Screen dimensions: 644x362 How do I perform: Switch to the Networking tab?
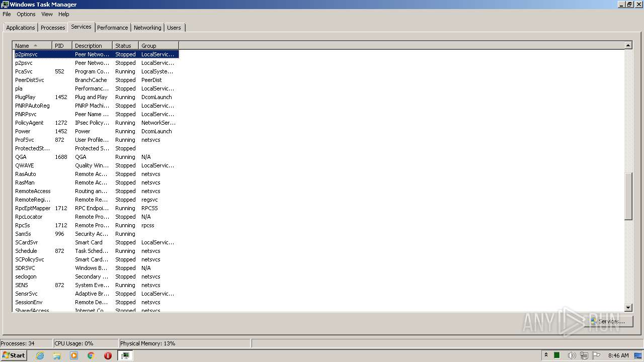[147, 28]
